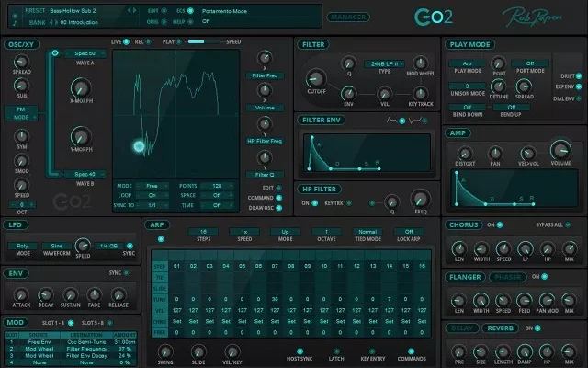This screenshot has height=368, width=588.
Task: Click the envelope Attack knob
Action: click(20, 294)
